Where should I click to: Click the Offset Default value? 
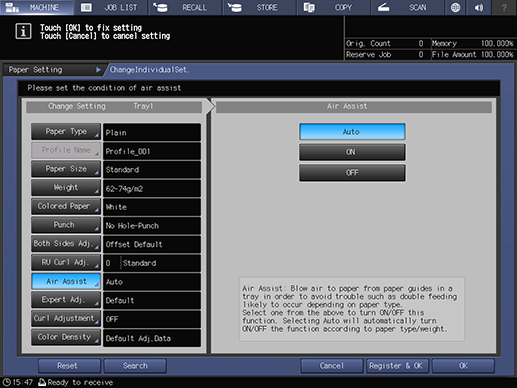[152, 244]
